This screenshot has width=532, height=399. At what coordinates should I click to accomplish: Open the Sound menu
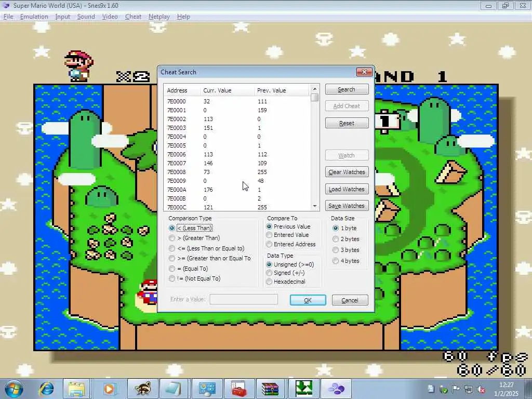point(86,17)
